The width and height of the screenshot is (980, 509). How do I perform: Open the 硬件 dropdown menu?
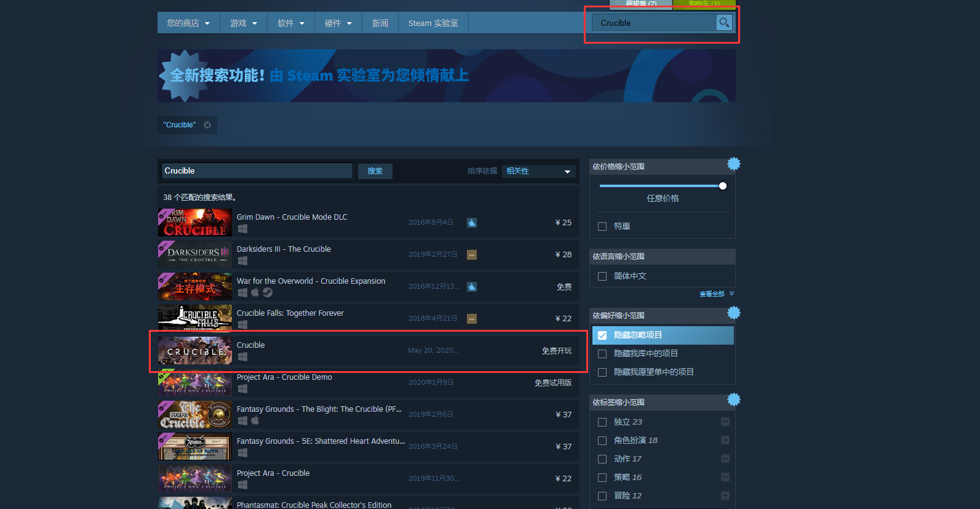[338, 23]
